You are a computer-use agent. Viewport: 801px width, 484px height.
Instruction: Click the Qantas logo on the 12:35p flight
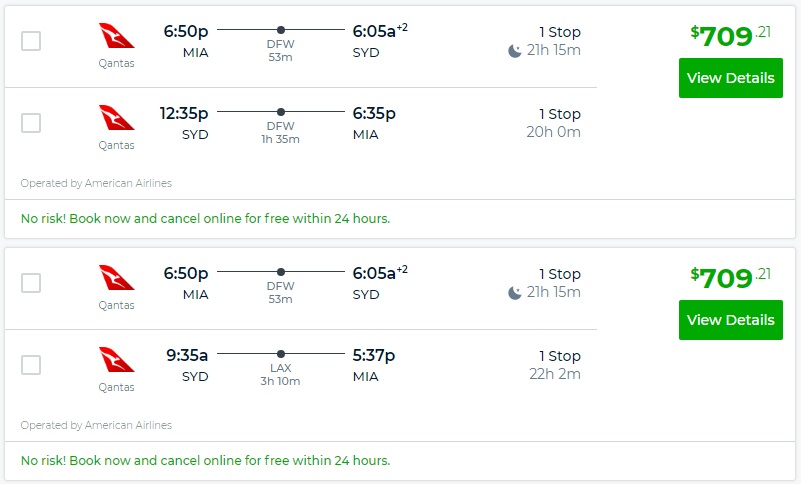tap(116, 118)
